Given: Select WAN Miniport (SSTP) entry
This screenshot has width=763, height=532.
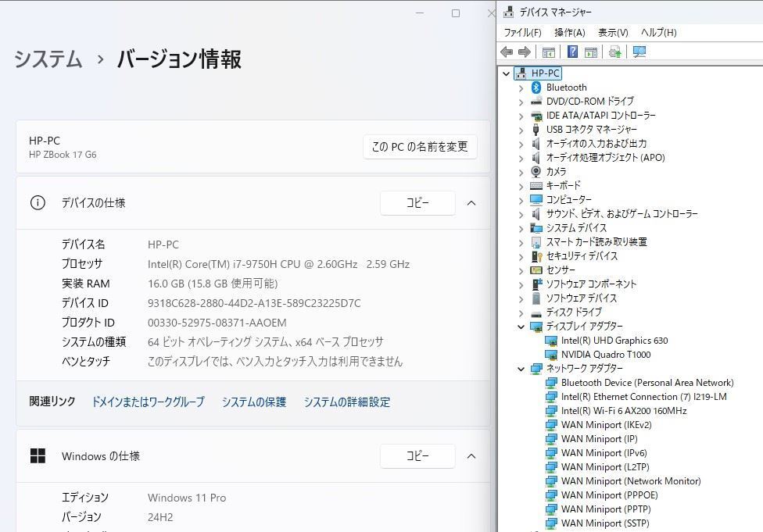Looking at the screenshot, I should point(605,523).
